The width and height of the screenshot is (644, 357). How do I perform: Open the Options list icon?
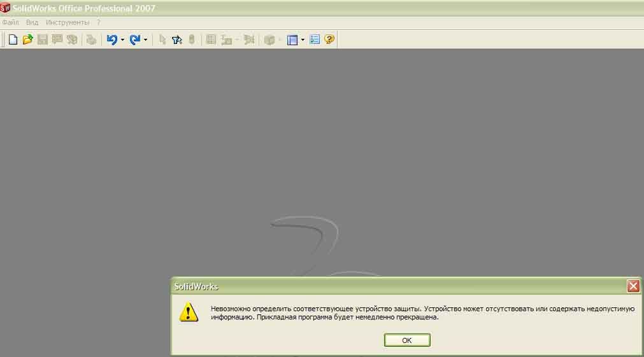tap(315, 39)
